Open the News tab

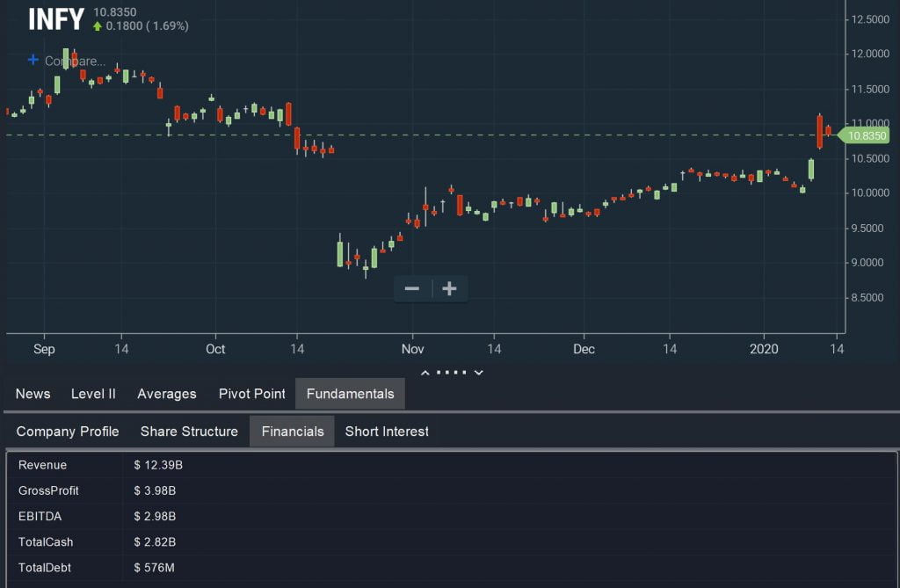coord(33,394)
